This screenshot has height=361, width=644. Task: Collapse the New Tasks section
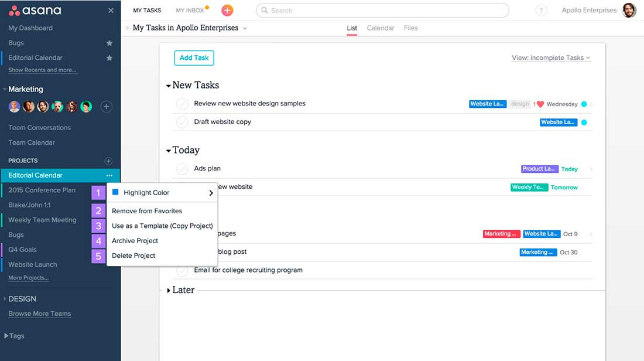coord(169,86)
